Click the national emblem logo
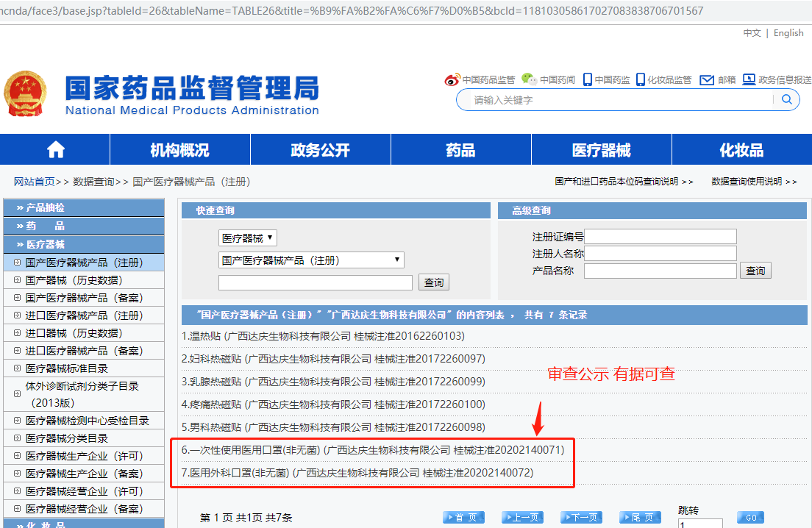The width and height of the screenshot is (812, 528). [x=25, y=93]
